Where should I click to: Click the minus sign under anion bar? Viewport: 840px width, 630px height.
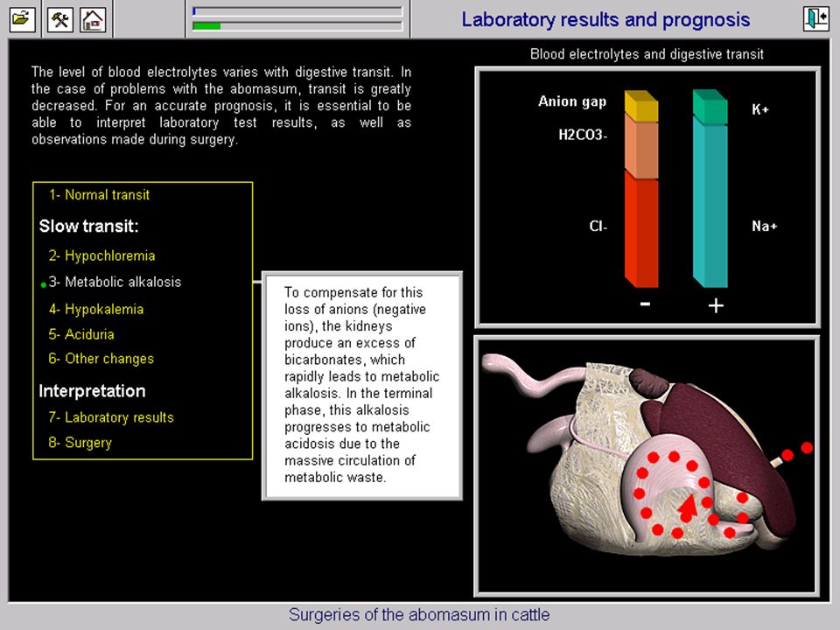[x=645, y=304]
